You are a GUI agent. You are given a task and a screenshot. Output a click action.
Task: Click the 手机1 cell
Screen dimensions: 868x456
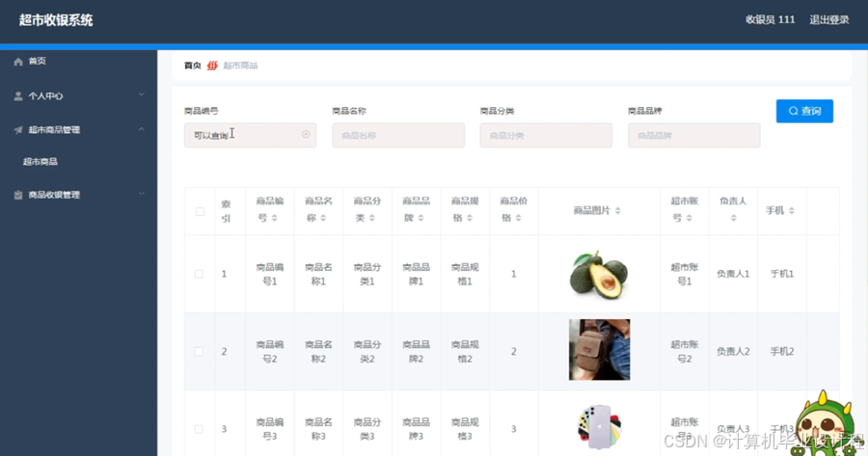pyautogui.click(x=781, y=274)
